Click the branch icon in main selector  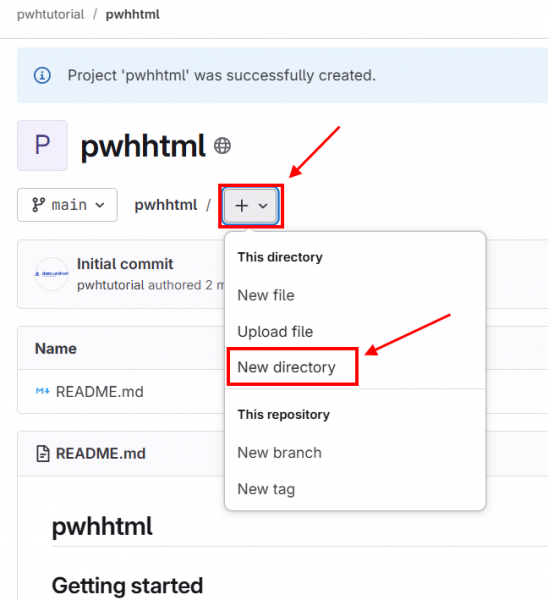click(x=38, y=205)
